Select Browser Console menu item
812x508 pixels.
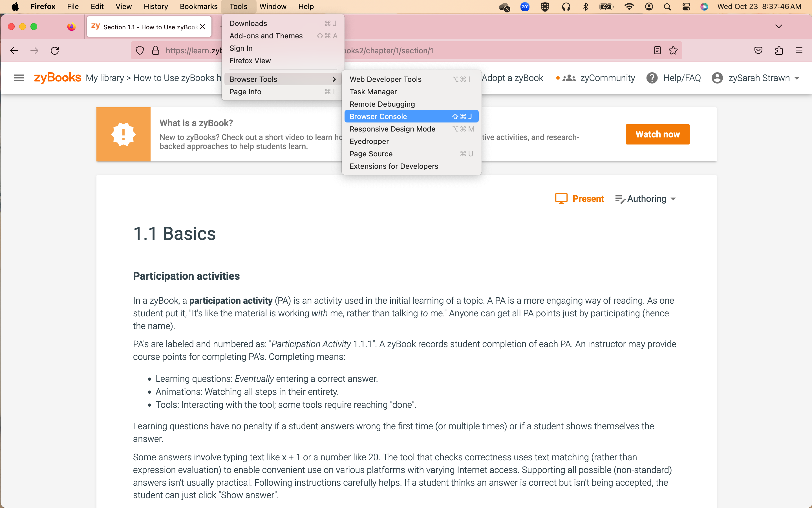(411, 117)
